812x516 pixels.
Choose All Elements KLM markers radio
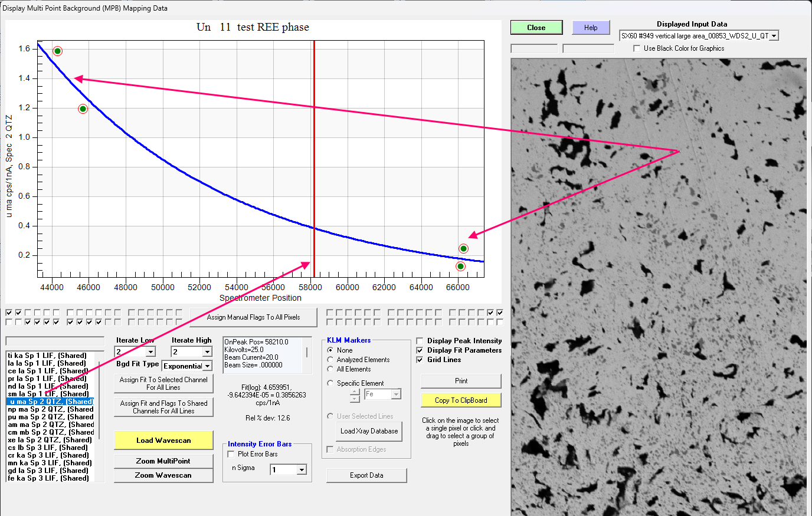click(x=330, y=369)
